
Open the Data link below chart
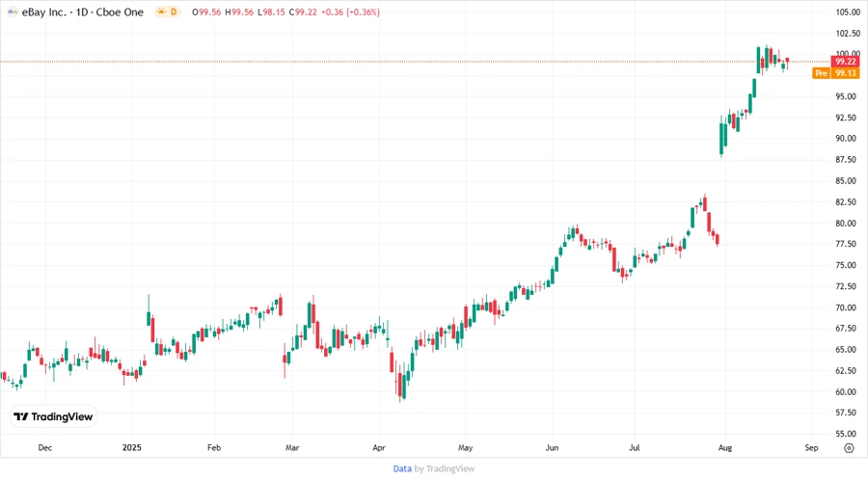coord(402,468)
